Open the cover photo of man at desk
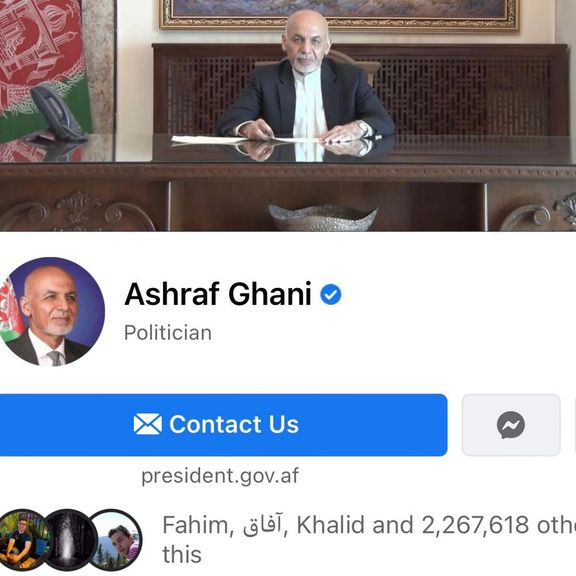The width and height of the screenshot is (576, 576). (288, 115)
